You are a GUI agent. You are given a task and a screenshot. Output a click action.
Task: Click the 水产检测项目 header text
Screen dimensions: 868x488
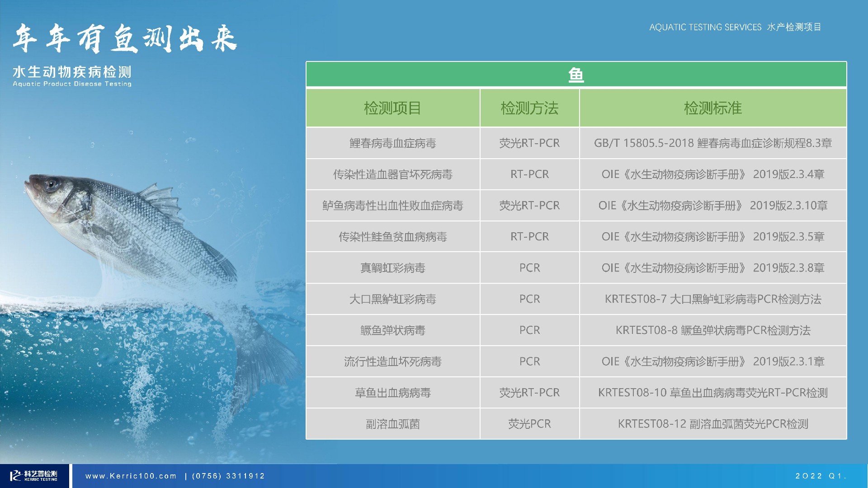[794, 27]
